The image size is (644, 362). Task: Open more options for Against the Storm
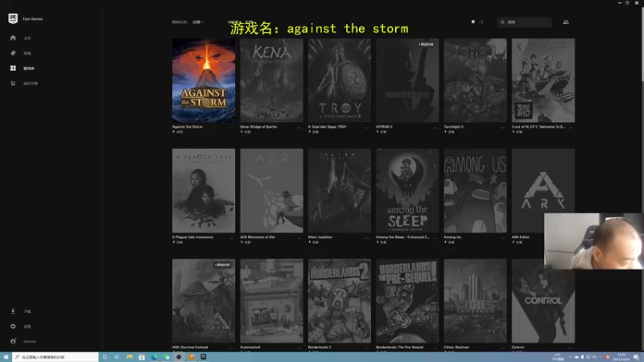231,128
